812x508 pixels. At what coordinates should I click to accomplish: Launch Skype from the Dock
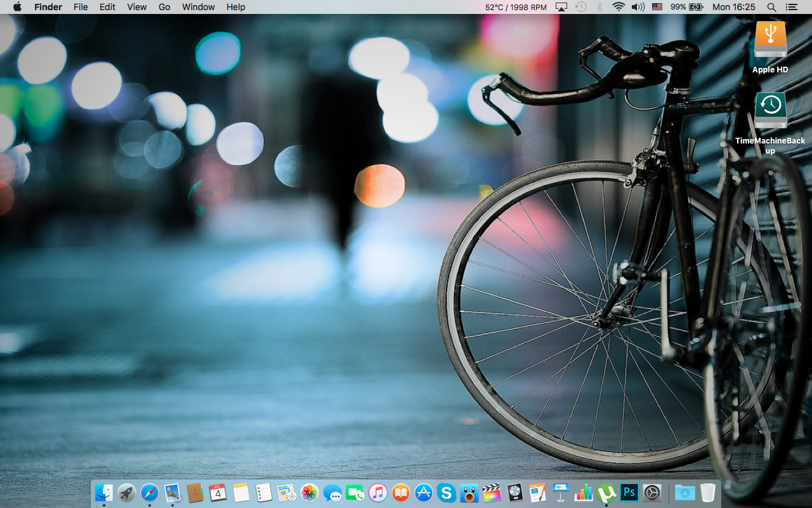447,492
